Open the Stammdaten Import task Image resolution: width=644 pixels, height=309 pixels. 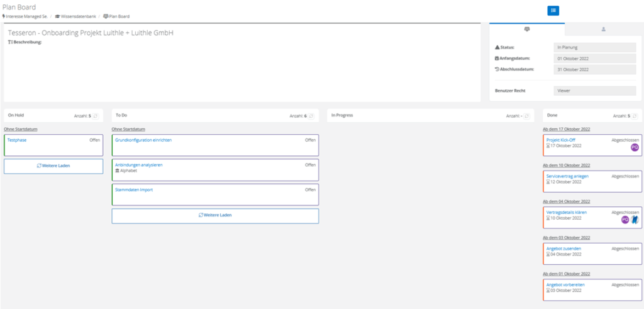coord(133,189)
